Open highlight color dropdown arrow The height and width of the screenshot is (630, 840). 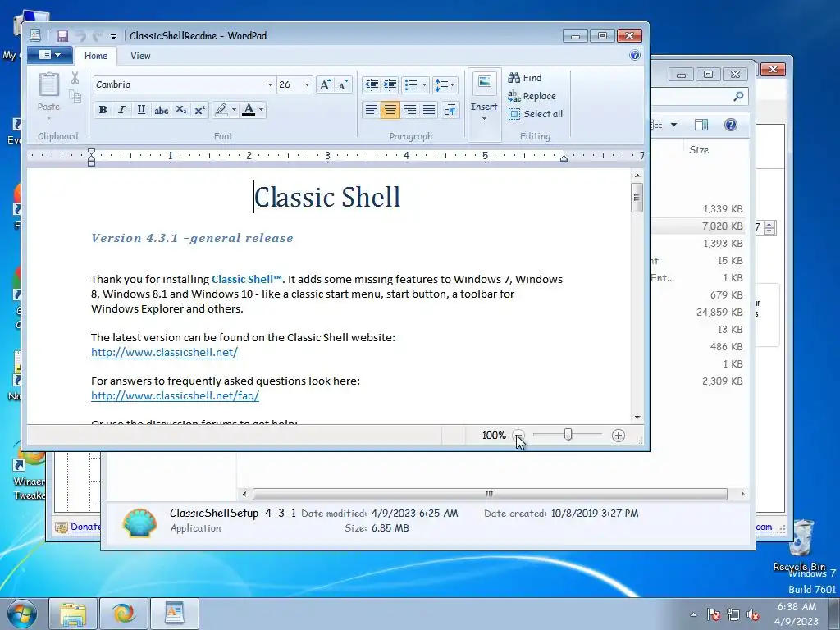pos(234,110)
